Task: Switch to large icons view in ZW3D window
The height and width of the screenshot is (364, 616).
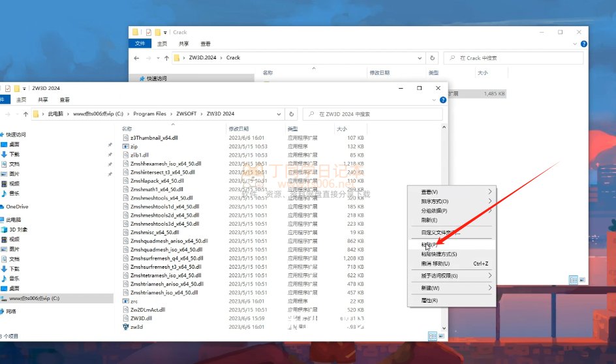Action: click(440, 335)
